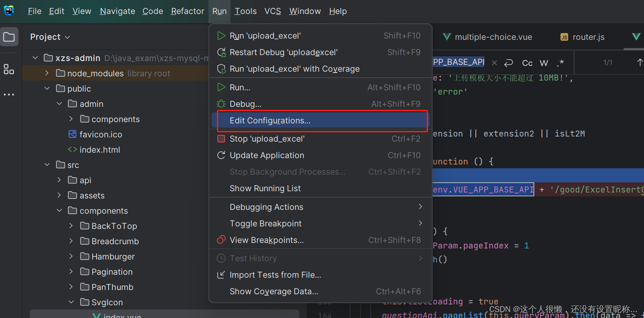Click the index.html file icon

click(72, 150)
